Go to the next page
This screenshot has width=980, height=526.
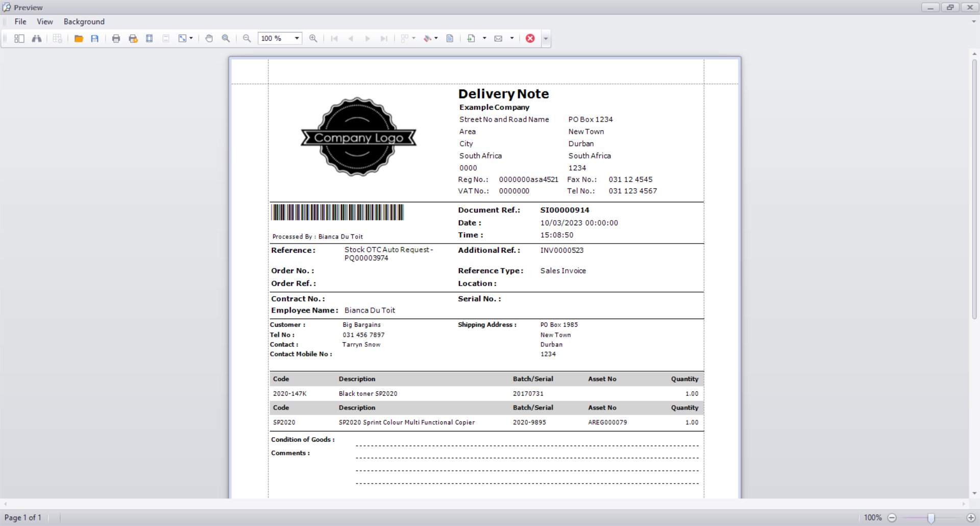click(367, 38)
